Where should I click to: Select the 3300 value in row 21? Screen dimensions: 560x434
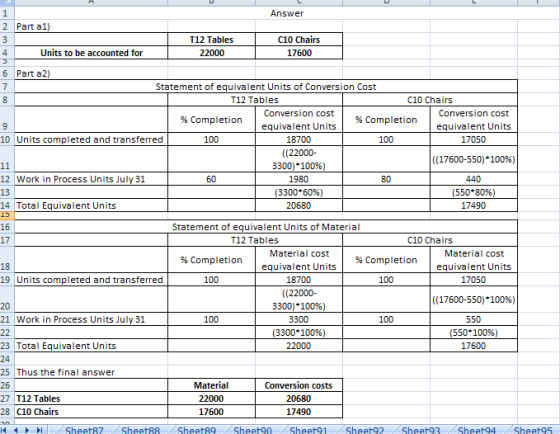tap(299, 319)
